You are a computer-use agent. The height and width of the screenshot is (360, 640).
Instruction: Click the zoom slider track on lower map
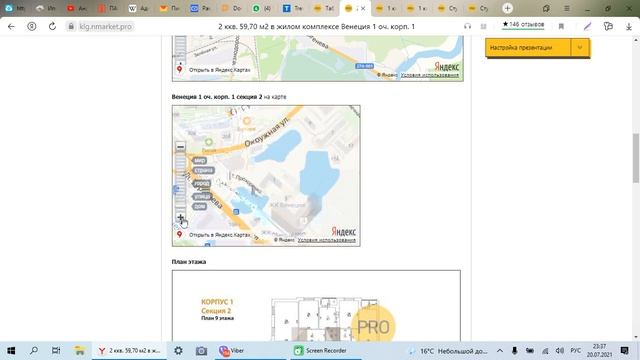point(180,182)
